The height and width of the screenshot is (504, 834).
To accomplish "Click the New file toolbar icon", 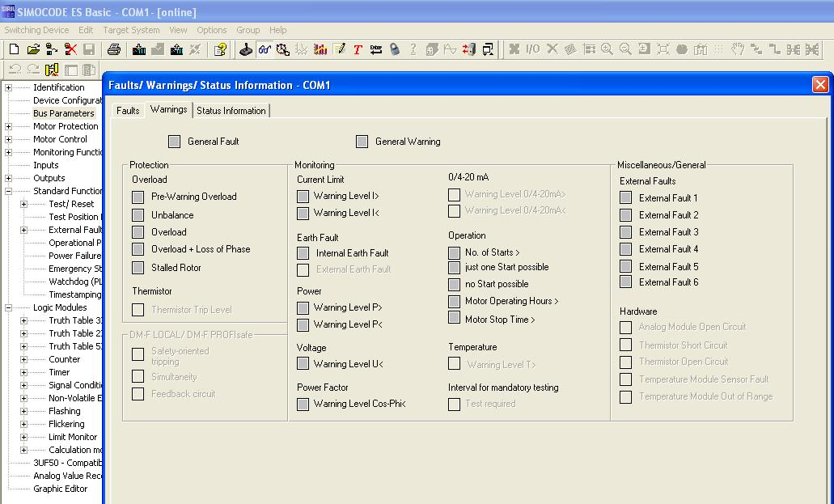I will coord(15,49).
